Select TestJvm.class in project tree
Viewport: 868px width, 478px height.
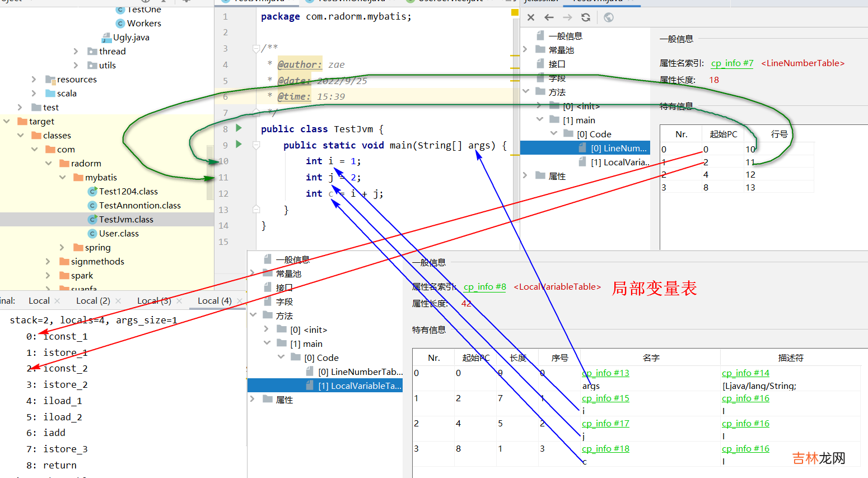pos(126,219)
